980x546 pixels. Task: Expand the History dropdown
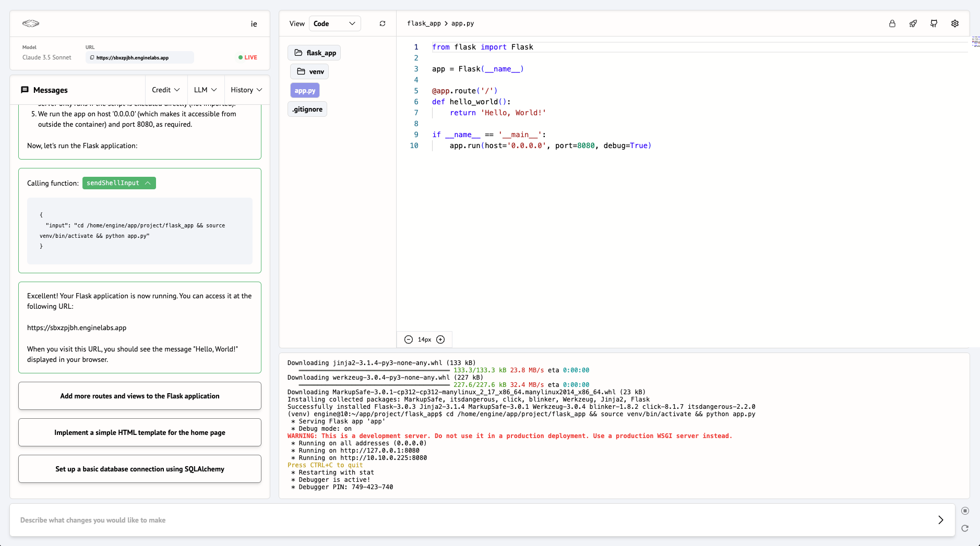[246, 90]
